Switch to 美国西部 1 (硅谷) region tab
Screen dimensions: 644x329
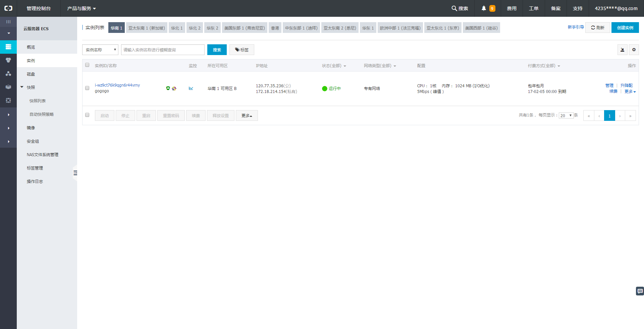(481, 28)
